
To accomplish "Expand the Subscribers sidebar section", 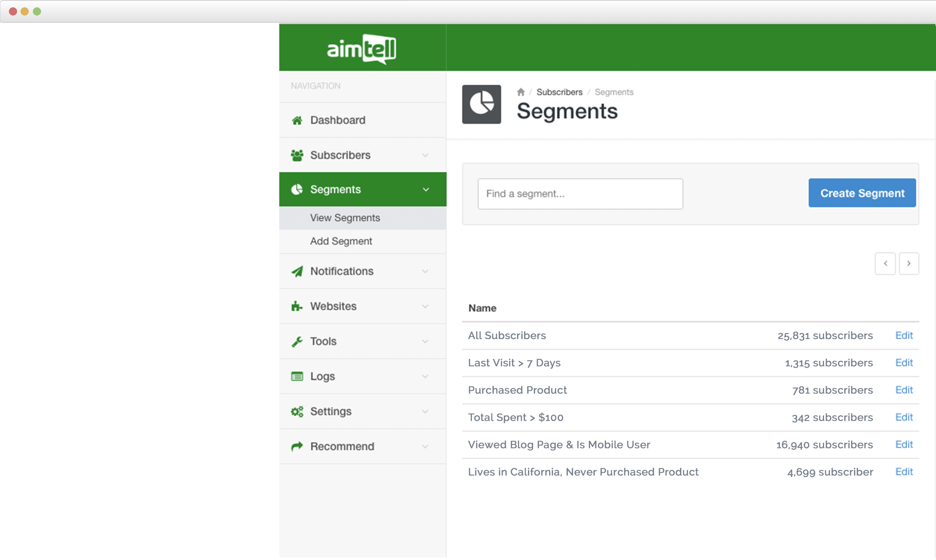I will click(x=425, y=155).
